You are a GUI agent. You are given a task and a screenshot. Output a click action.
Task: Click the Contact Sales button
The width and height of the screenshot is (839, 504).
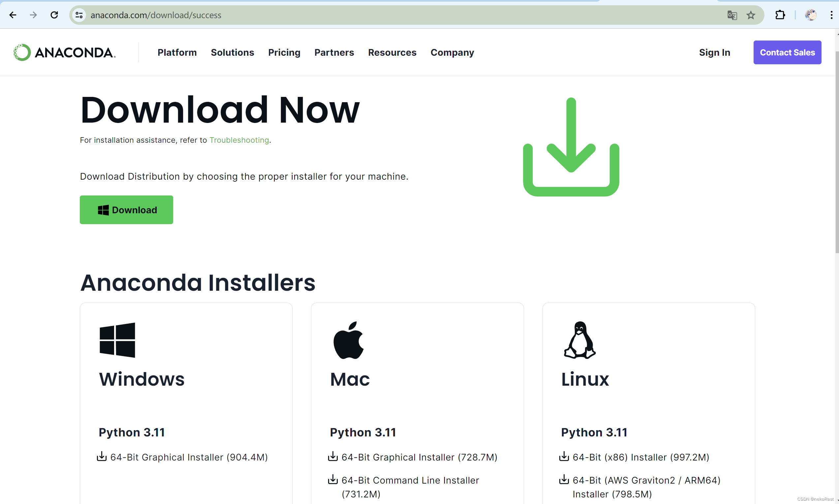click(x=787, y=52)
